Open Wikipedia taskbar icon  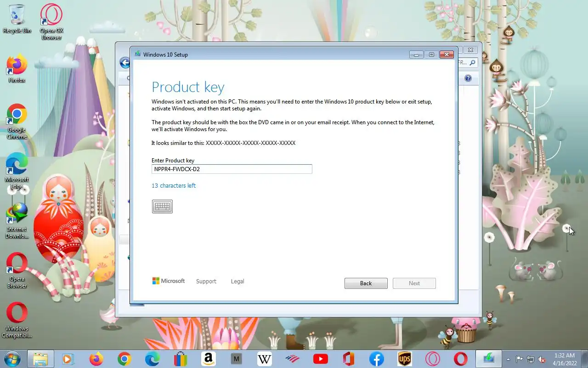pyautogui.click(x=264, y=359)
